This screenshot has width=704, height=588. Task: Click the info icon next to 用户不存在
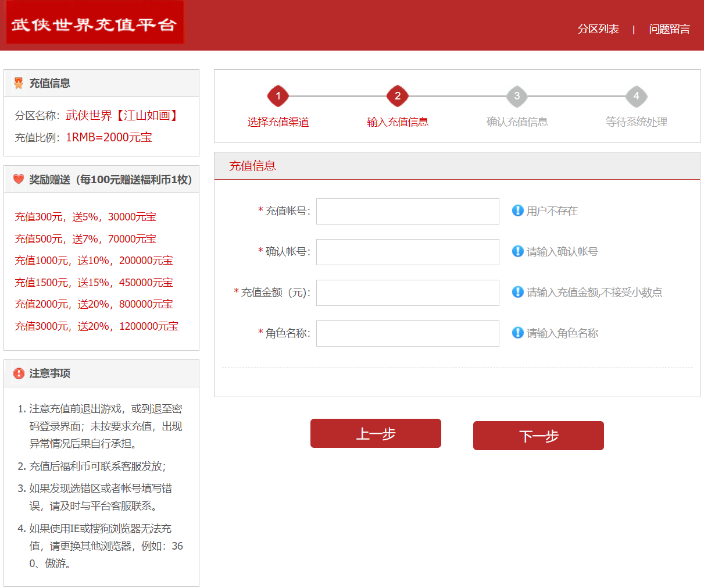tap(517, 211)
